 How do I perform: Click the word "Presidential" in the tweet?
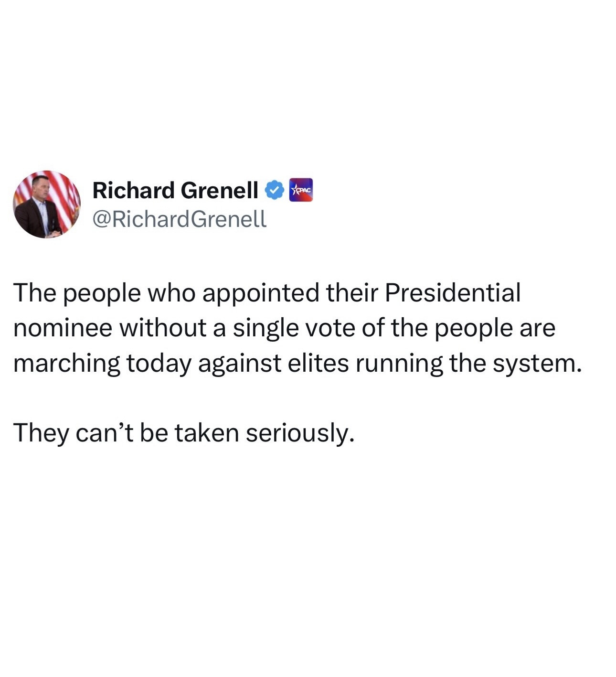tap(452, 293)
